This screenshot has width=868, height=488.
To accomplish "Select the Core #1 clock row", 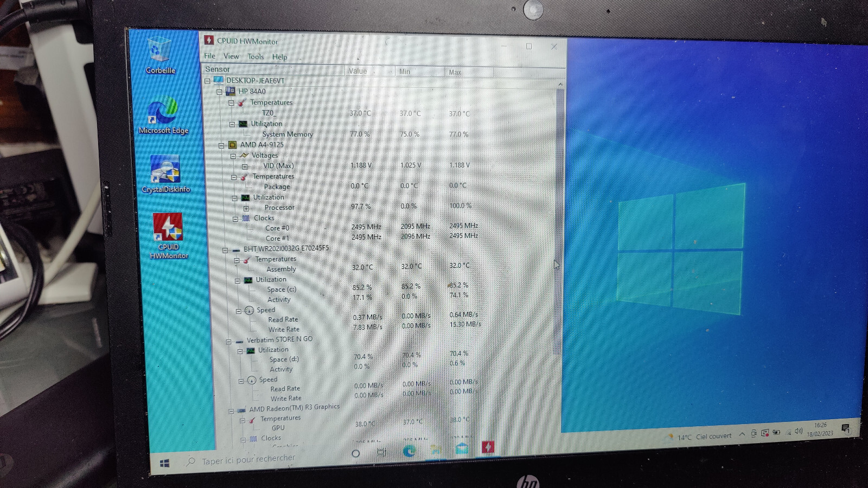I will (x=277, y=239).
